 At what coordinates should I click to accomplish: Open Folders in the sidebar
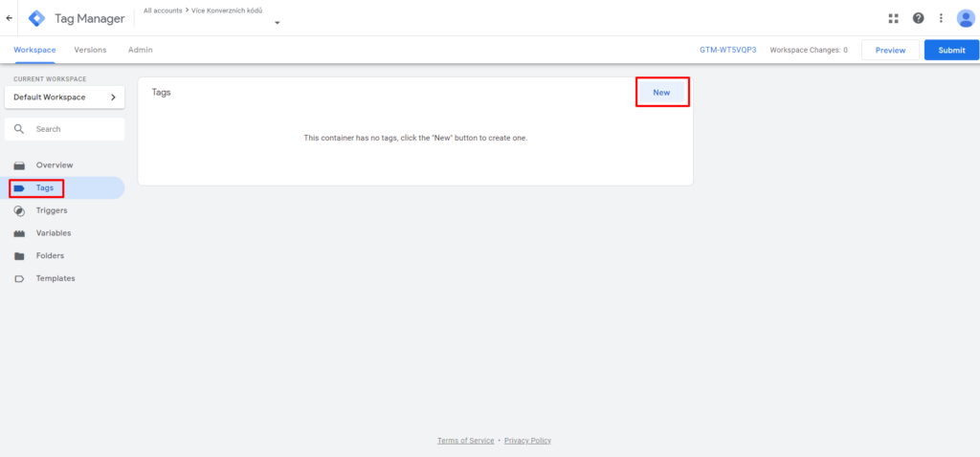[62, 256]
